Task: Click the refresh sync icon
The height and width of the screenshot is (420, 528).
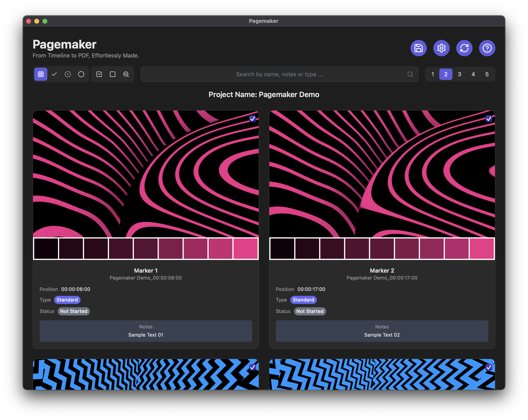Action: pos(464,48)
